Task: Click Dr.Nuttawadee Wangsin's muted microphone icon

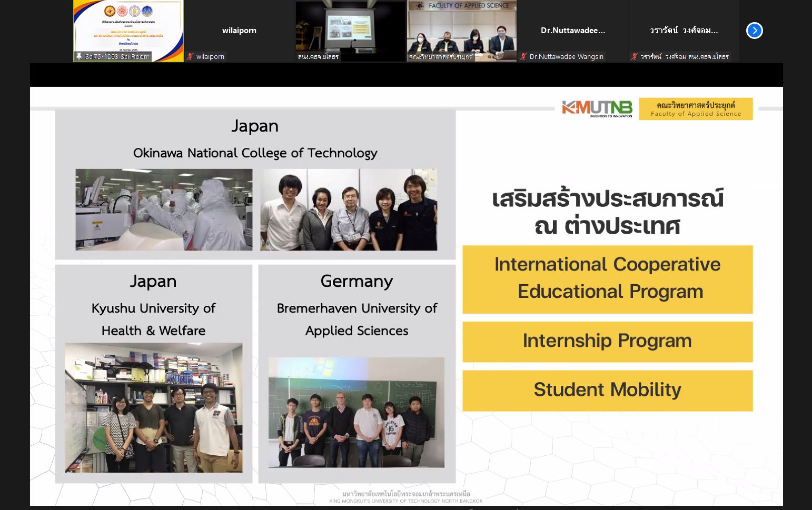Action: point(523,56)
